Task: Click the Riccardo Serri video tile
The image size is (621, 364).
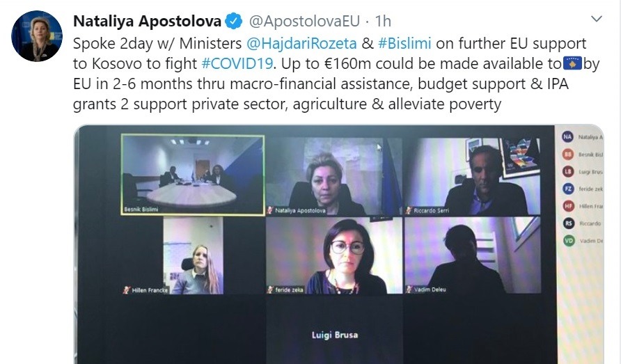Action: pos(472,177)
